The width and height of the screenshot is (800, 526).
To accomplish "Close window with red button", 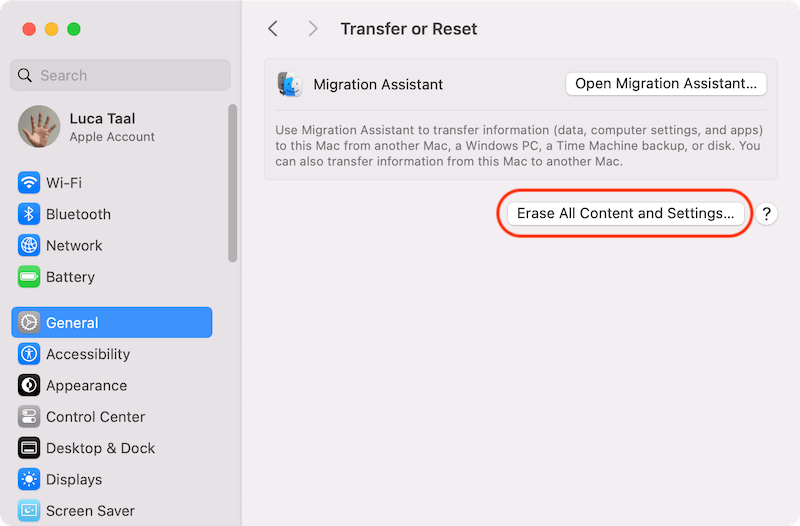I will coord(29,29).
